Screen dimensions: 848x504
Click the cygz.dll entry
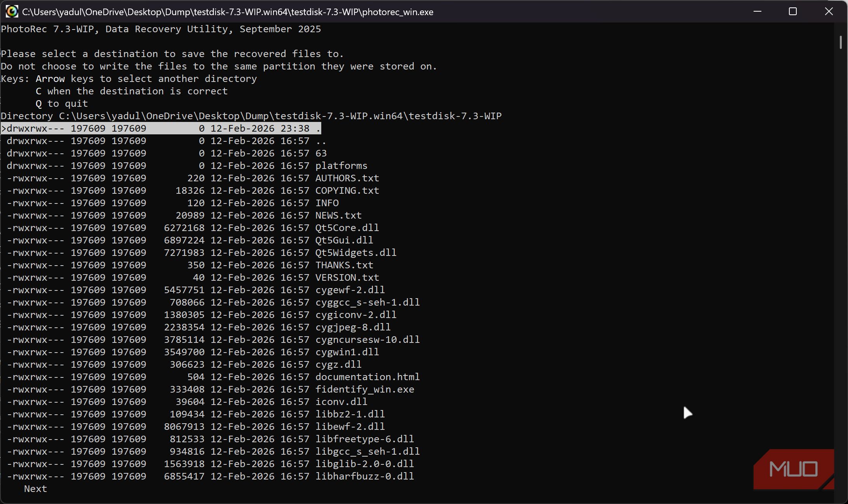(184, 365)
